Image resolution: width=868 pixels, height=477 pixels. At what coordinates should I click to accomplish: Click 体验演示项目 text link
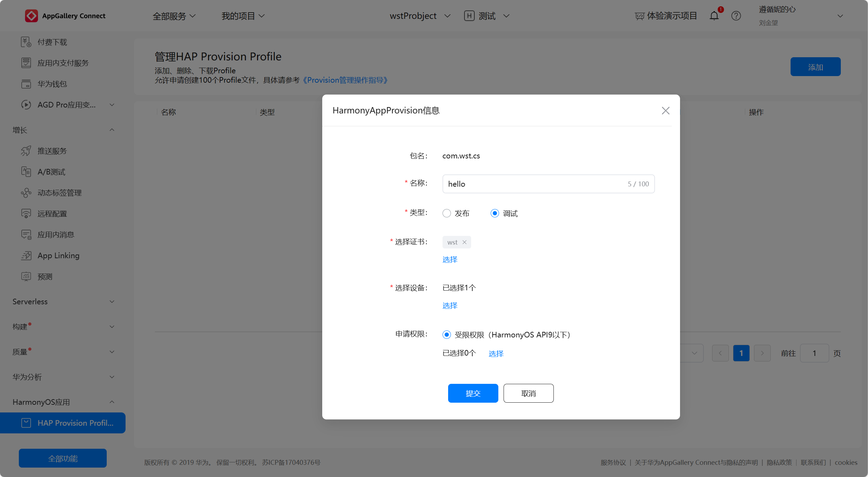click(x=672, y=16)
